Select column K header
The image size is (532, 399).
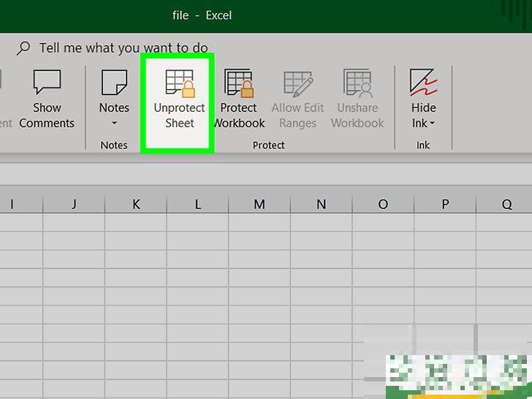(x=136, y=205)
